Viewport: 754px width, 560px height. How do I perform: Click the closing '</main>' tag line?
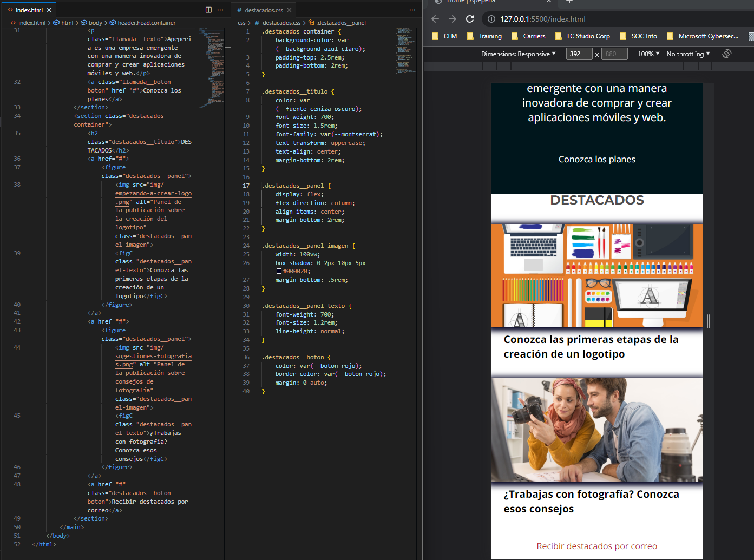(72, 527)
